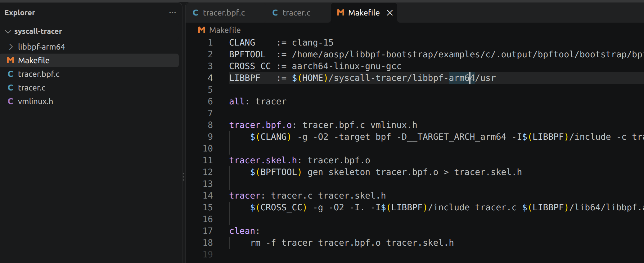Click 'clang-15' value on line 1
Screen dimensions: 644x263
tap(313, 43)
